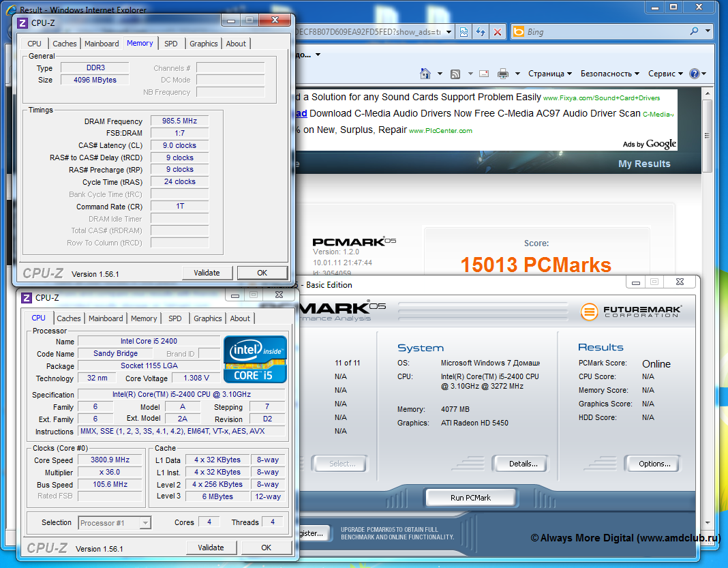
Task: Open the www.PlcCenter.com ad link
Action: coord(440,131)
